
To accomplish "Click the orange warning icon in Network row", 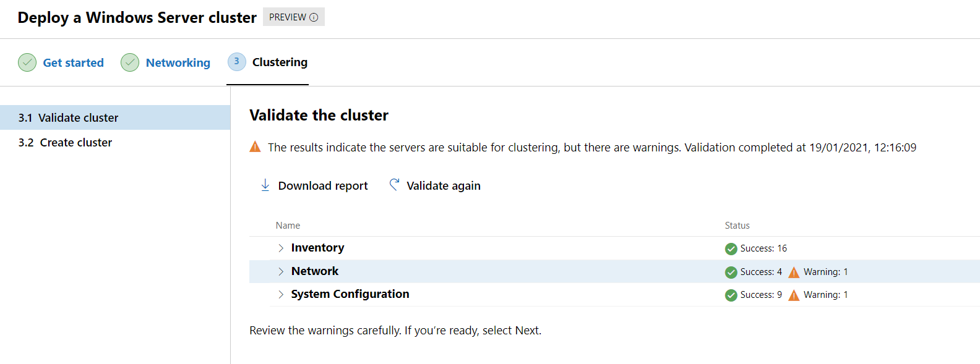I will tap(794, 272).
